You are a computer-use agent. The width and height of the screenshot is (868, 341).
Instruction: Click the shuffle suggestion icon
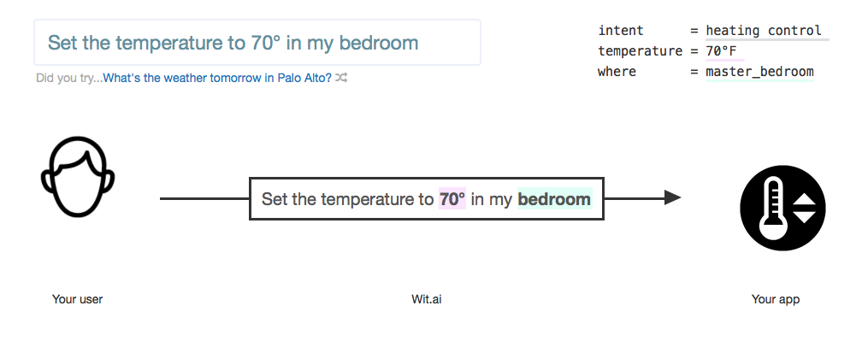click(342, 78)
